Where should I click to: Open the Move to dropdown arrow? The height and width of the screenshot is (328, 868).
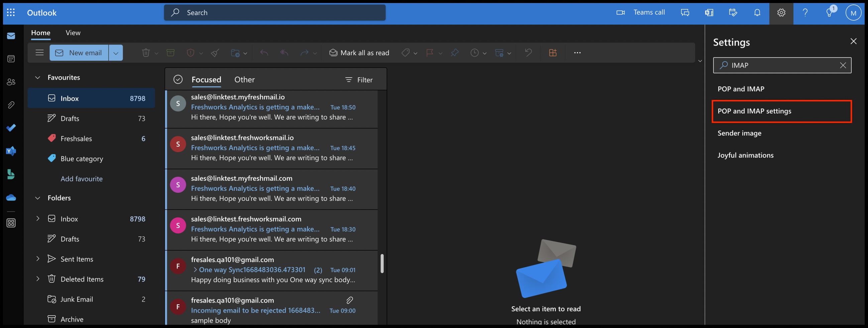245,53
